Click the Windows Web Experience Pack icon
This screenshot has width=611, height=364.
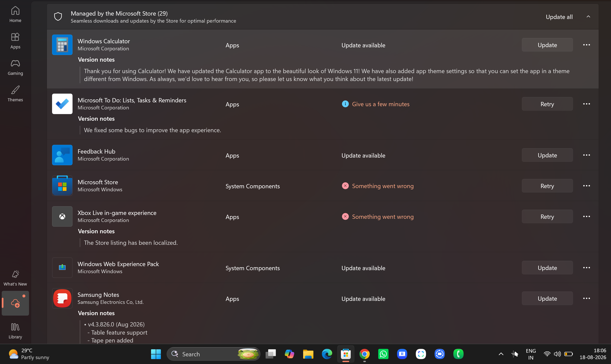[62, 268]
